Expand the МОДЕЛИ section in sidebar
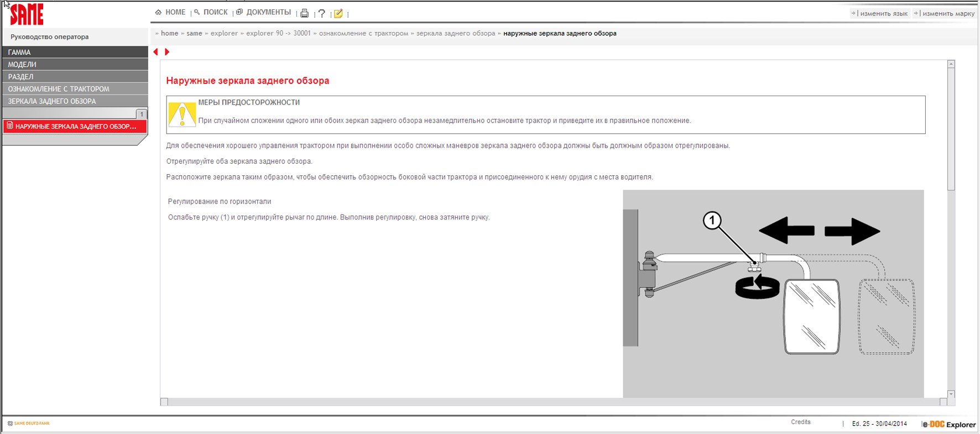The image size is (980, 434). tap(75, 65)
